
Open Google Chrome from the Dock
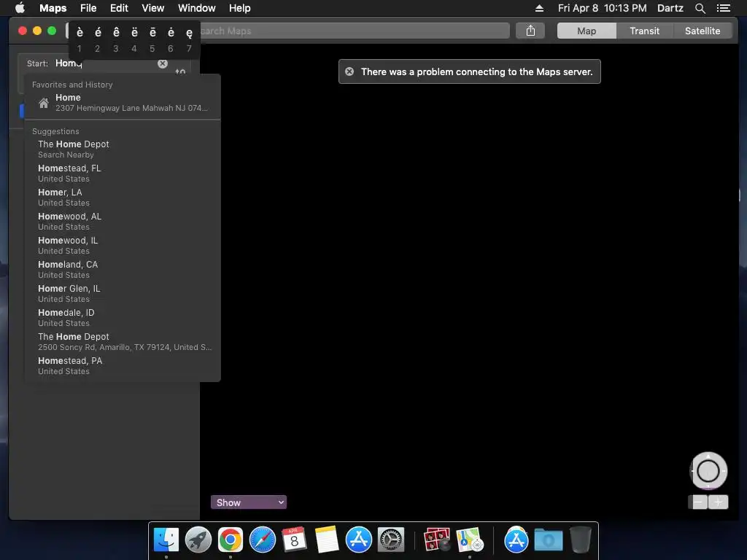(230, 540)
